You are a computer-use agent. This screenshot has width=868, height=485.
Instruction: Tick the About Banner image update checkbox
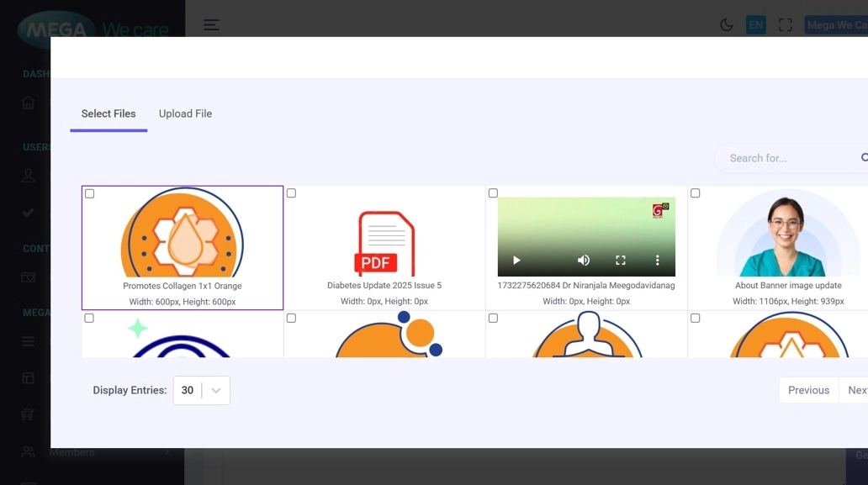695,193
